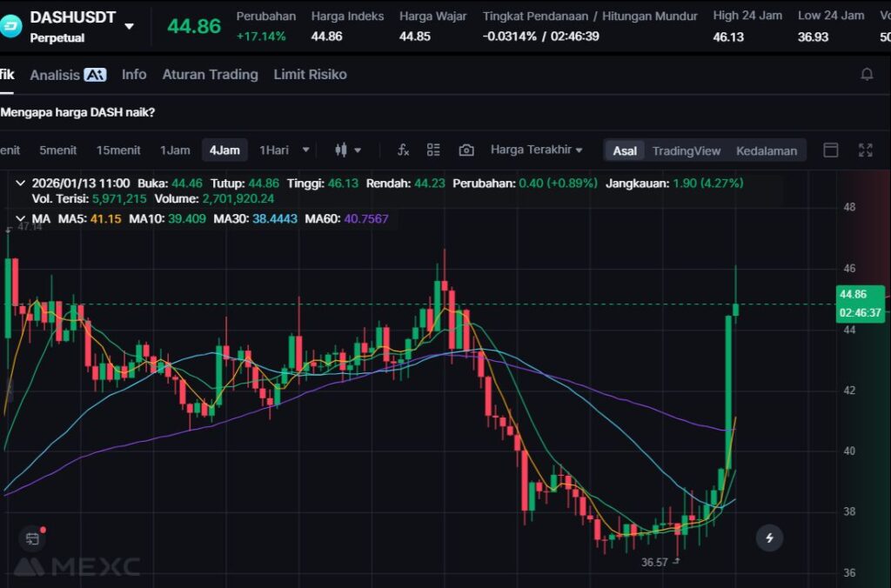Click the Mengapa harga DASH naik link
Screen dimensions: 891x588
point(78,112)
